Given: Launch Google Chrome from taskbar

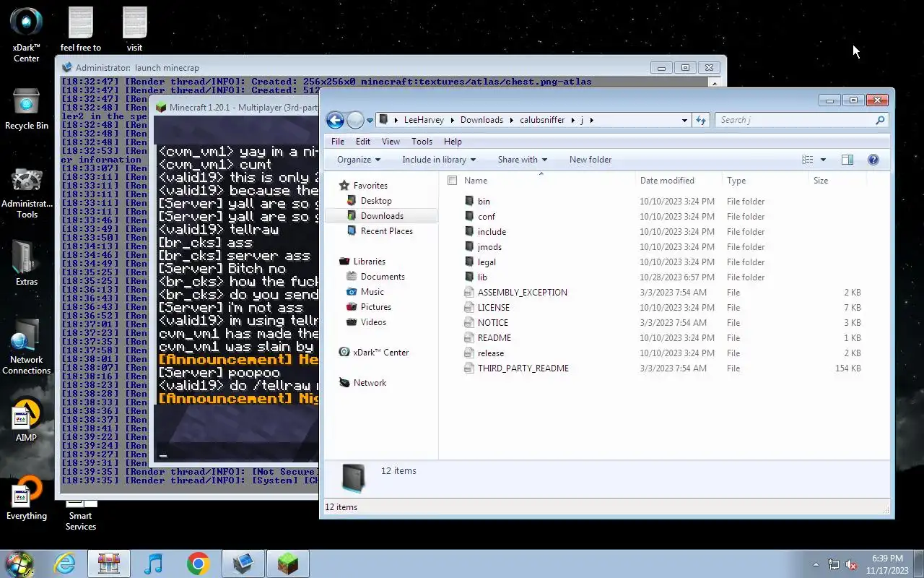Looking at the screenshot, I should [x=198, y=564].
